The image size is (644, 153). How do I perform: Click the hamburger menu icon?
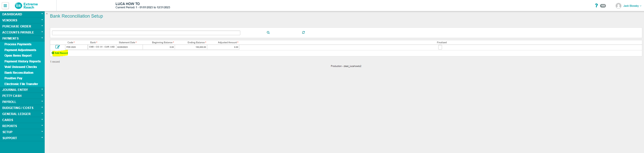pyautogui.click(x=5, y=6)
